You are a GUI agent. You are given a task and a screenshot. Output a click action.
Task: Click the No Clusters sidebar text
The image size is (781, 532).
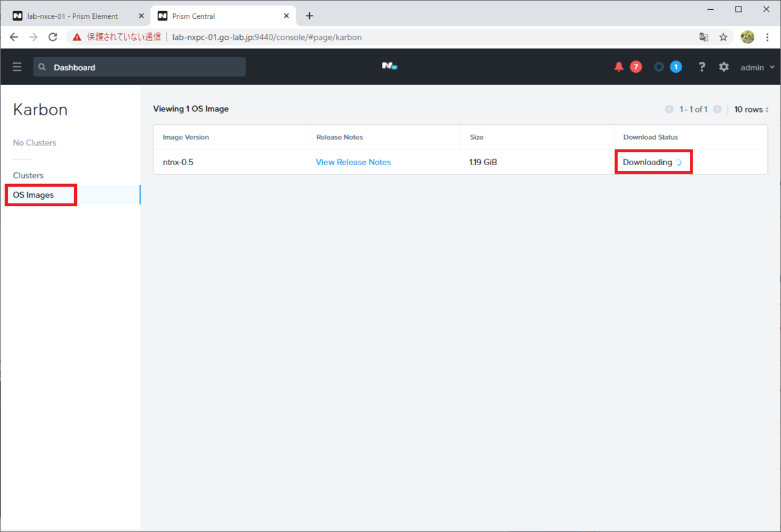coord(34,142)
